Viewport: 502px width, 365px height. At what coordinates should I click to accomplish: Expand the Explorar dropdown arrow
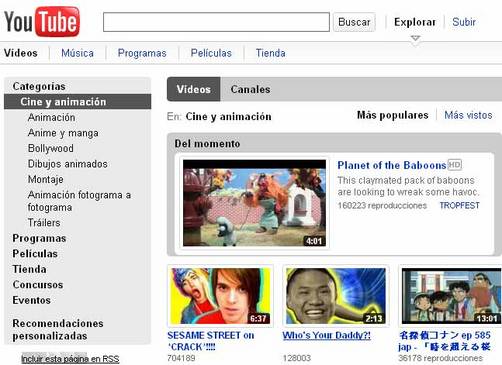(415, 38)
